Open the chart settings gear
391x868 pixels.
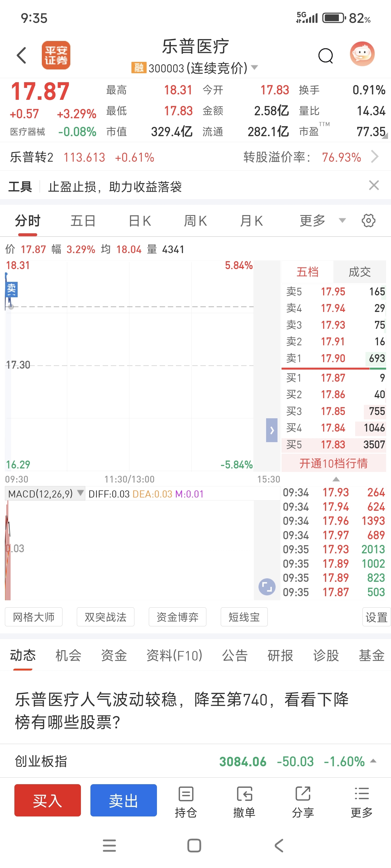point(368,221)
